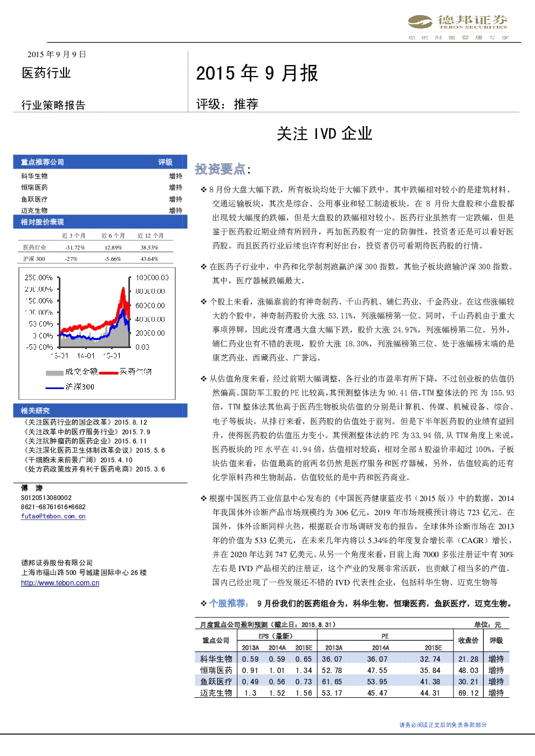
Task: Select the report date 2015年9月9日
Action: click(x=57, y=54)
